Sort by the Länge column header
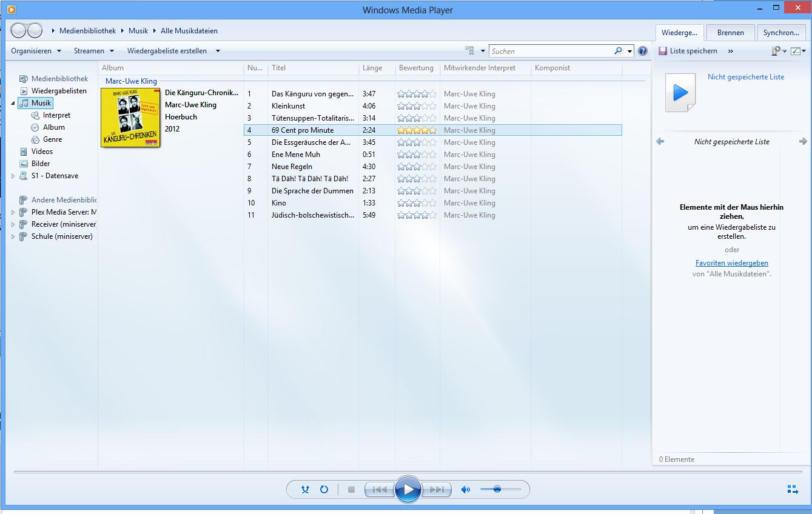Image resolution: width=812 pixels, height=514 pixels. (377, 68)
